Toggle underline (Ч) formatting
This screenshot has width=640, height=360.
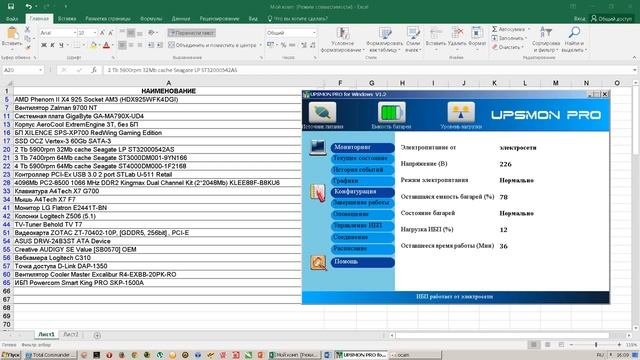(61, 45)
